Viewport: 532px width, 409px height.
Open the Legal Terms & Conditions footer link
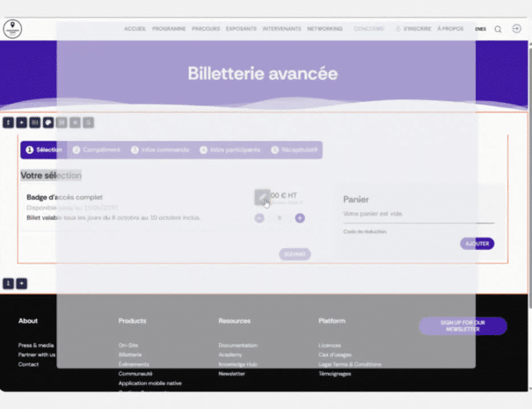tap(350, 364)
